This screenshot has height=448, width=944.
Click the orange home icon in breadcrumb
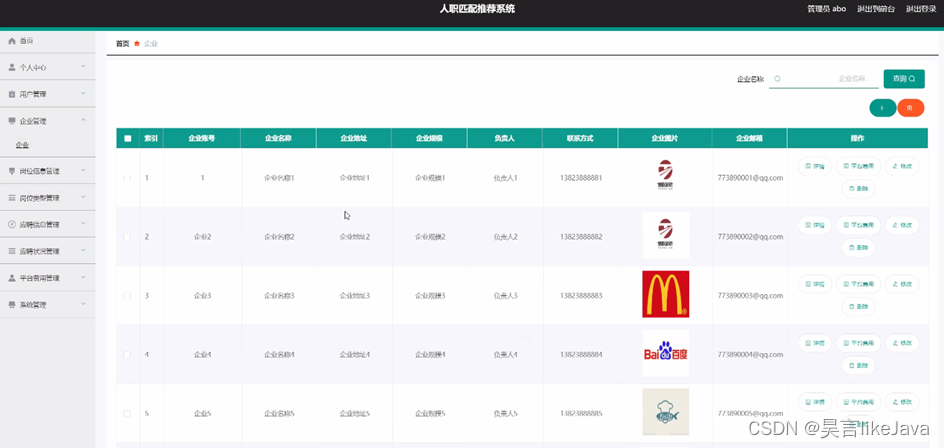click(137, 43)
